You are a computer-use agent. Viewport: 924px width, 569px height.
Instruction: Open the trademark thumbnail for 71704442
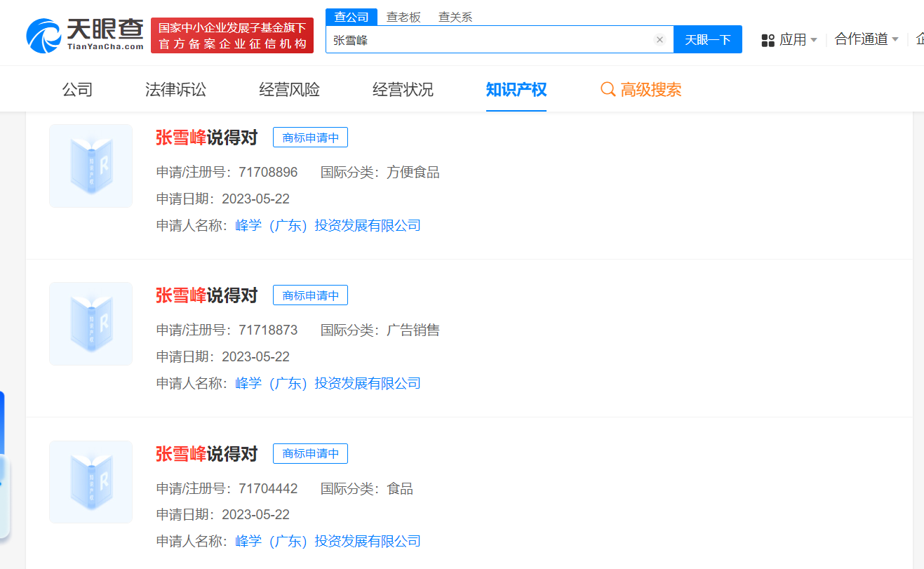[91, 481]
